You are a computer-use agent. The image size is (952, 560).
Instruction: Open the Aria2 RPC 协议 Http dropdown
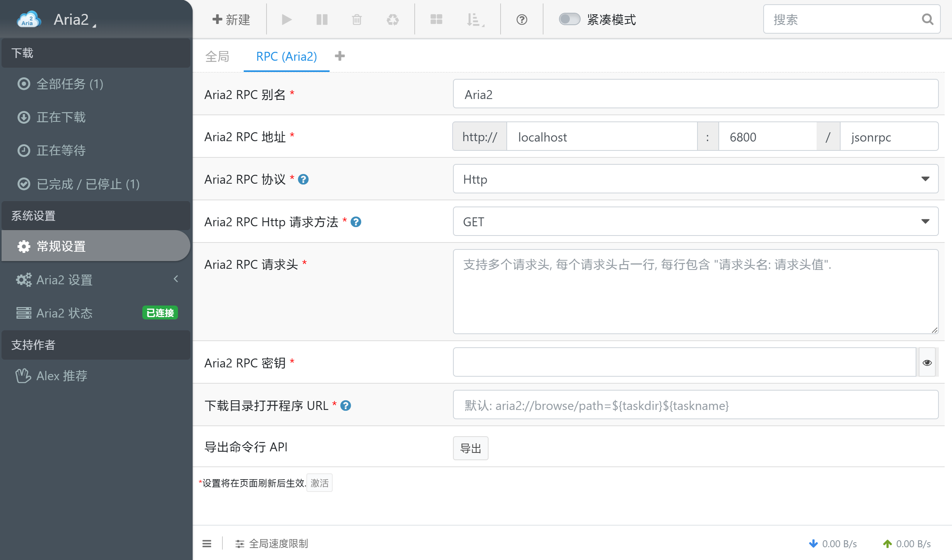point(696,179)
